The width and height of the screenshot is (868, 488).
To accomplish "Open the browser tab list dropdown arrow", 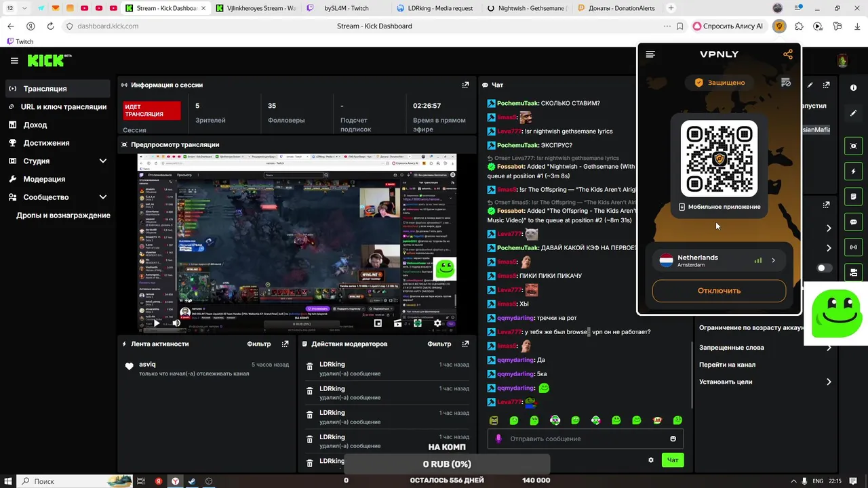I will 25,8.
